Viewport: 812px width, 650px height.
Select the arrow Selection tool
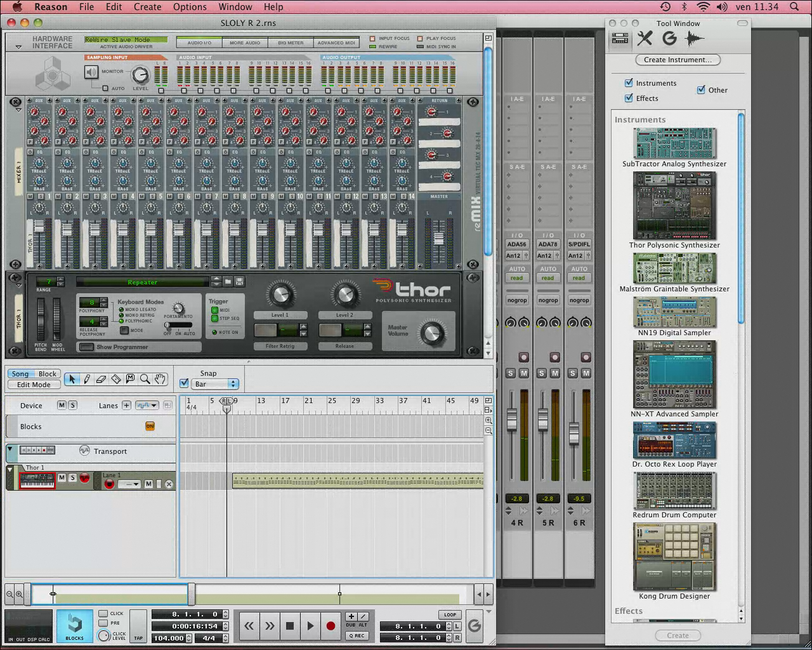click(72, 379)
